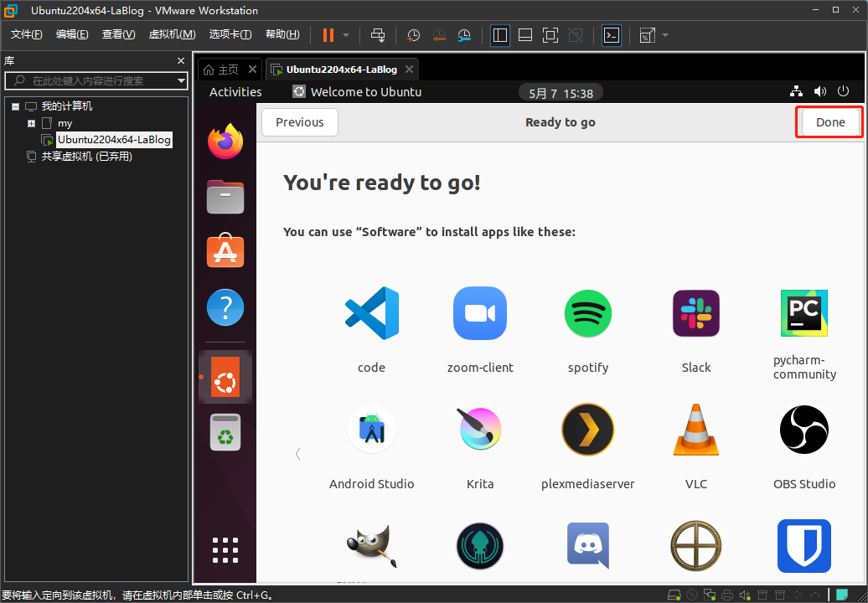
Task: Open the Activities overview
Action: point(235,92)
